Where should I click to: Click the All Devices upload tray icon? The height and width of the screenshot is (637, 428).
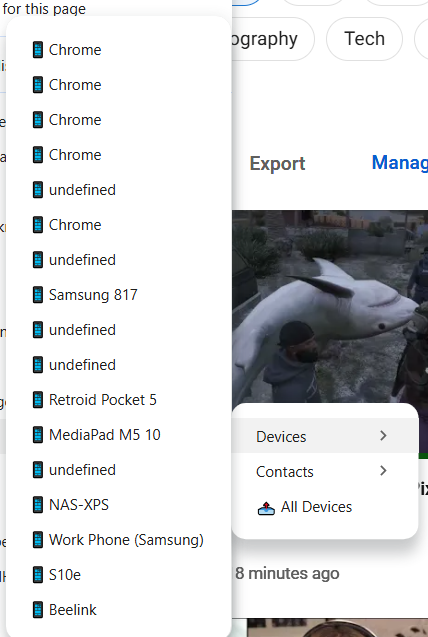point(266,507)
